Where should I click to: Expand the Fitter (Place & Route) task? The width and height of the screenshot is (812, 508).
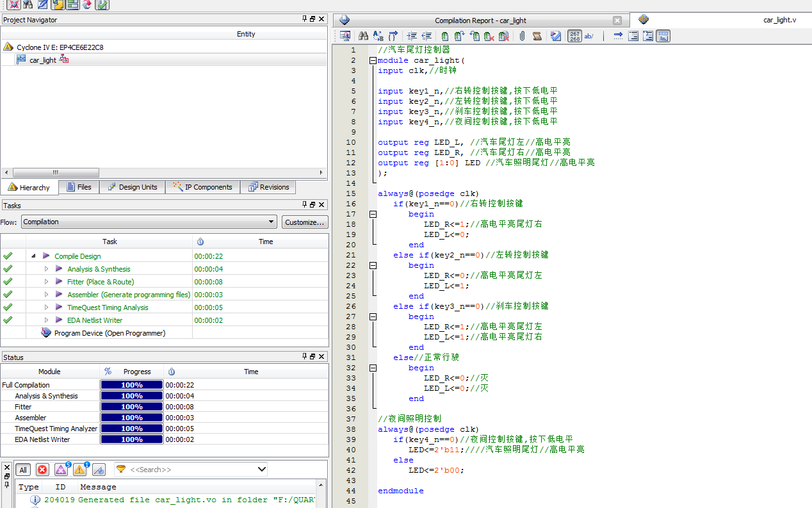46,282
